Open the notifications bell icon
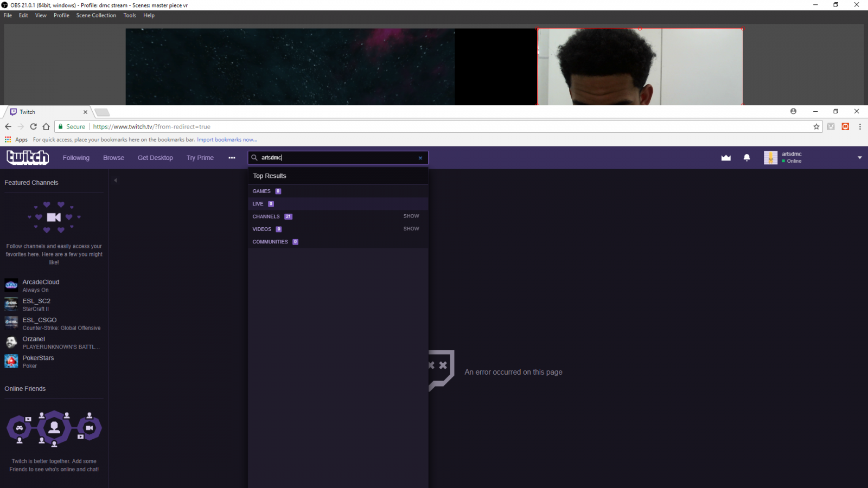 tap(746, 158)
